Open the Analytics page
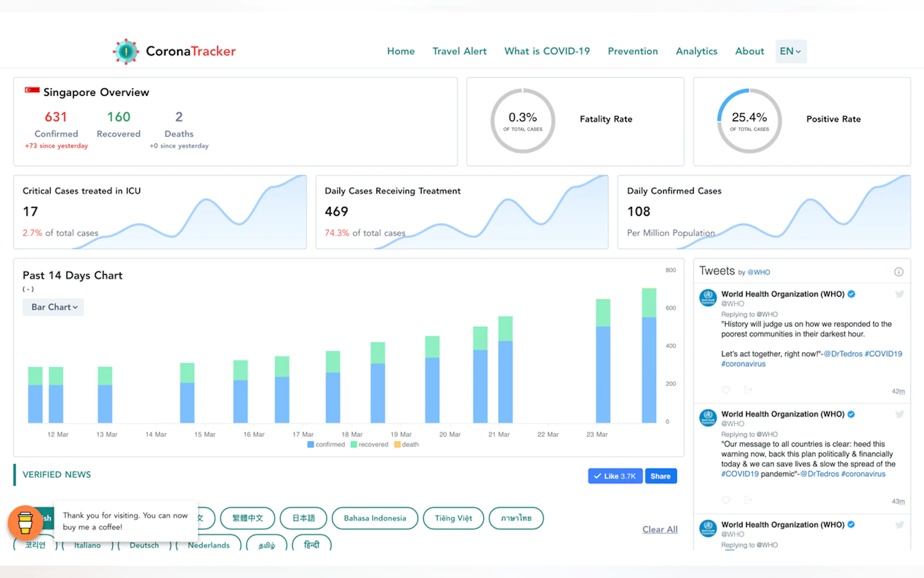The width and height of the screenshot is (924, 578). (x=696, y=51)
